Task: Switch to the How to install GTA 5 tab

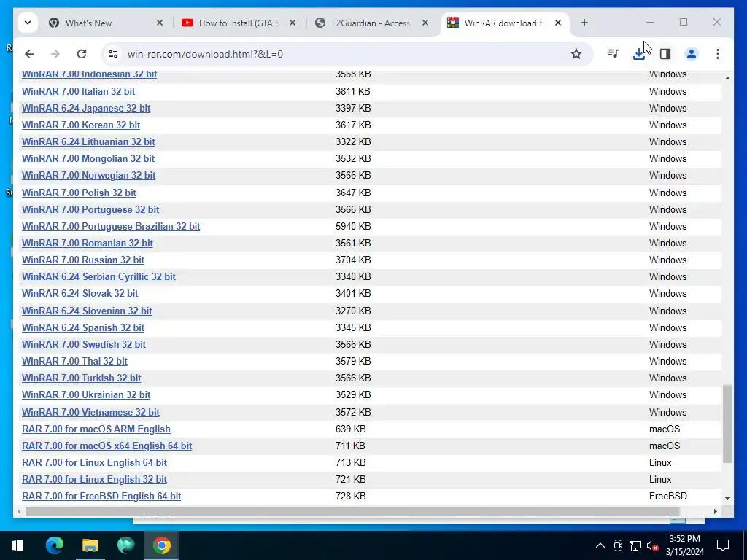Action: pyautogui.click(x=239, y=23)
